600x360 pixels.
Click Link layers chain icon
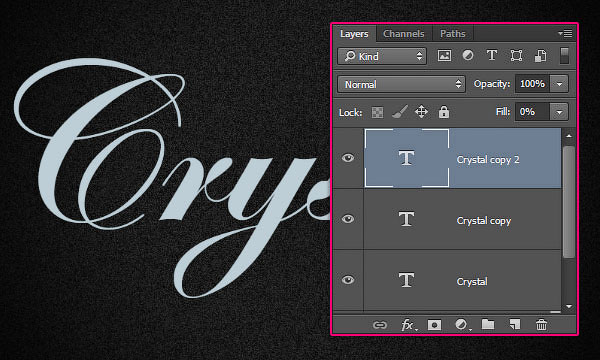[x=380, y=325]
